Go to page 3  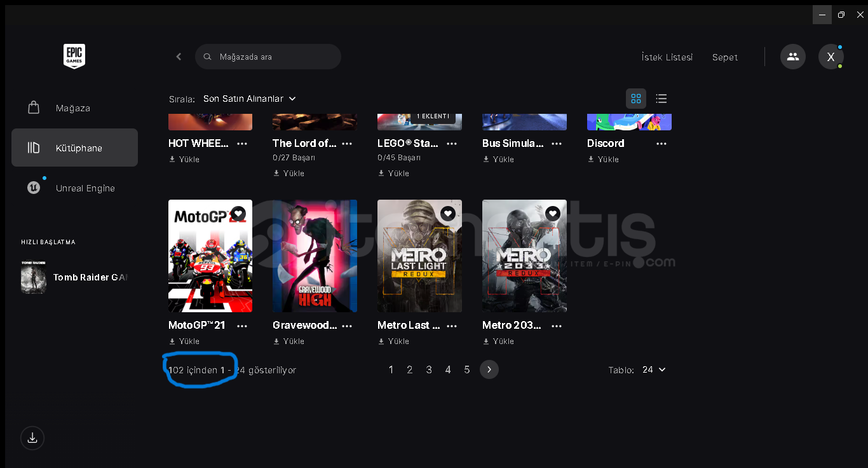429,369
